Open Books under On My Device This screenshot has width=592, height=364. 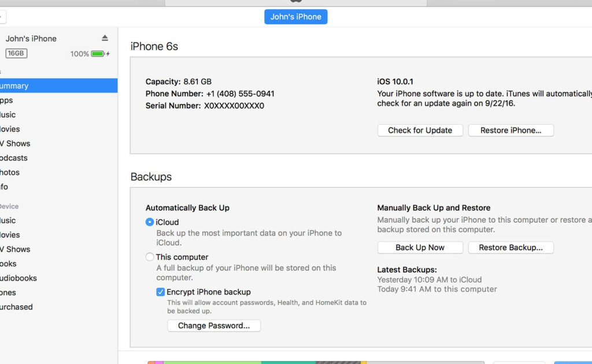[x=58, y=263]
